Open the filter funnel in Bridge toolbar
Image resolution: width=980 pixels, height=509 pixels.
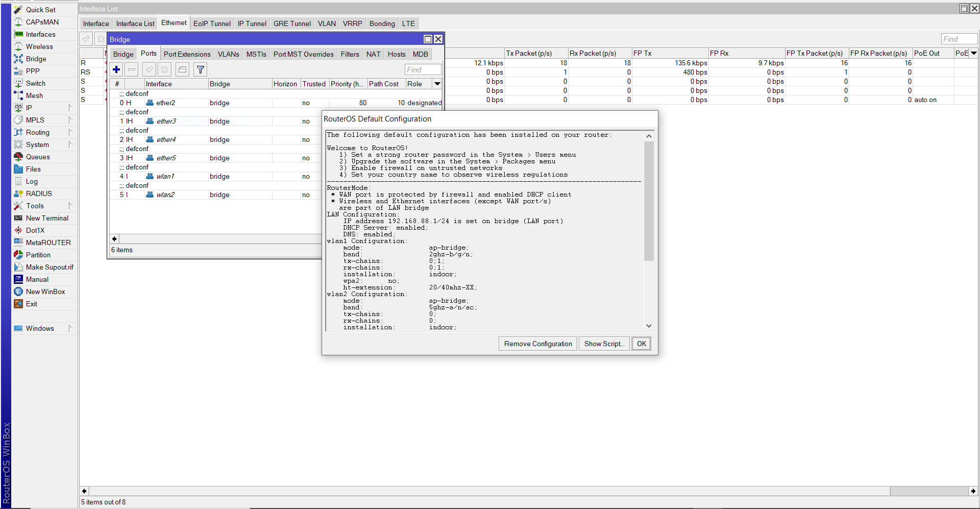[x=201, y=69]
